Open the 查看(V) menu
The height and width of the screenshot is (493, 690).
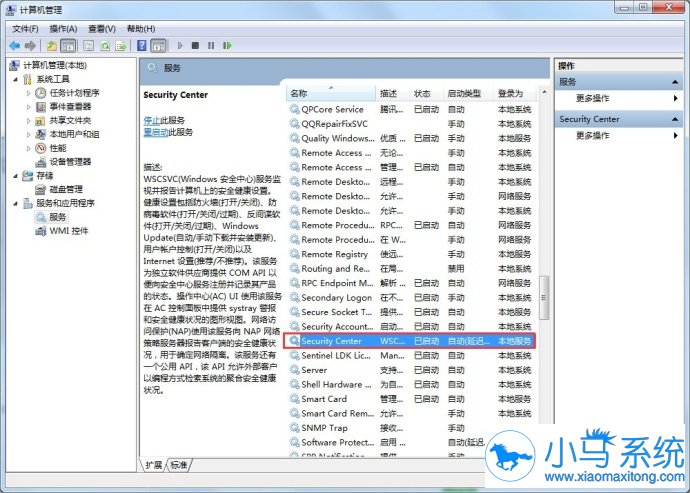[102, 29]
